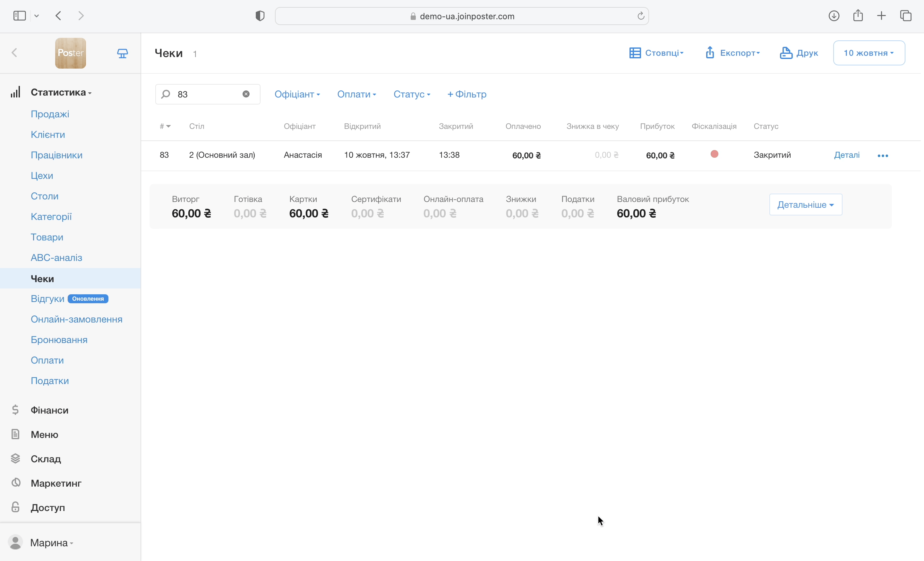Collapse the sidebar with the back chevron

coord(15,53)
